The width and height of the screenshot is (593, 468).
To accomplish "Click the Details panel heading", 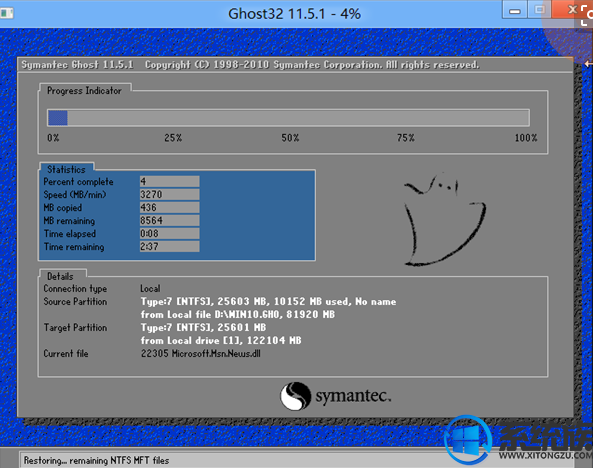I will tap(60, 276).
